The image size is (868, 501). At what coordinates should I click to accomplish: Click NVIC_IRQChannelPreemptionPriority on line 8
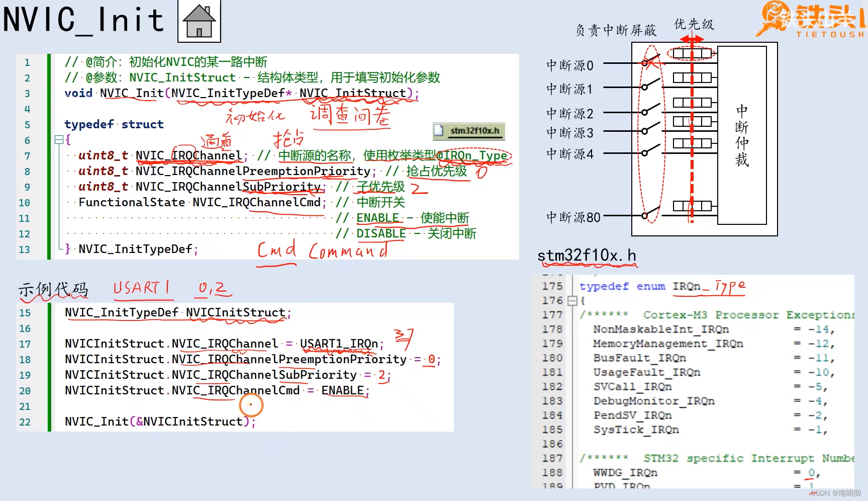point(253,171)
